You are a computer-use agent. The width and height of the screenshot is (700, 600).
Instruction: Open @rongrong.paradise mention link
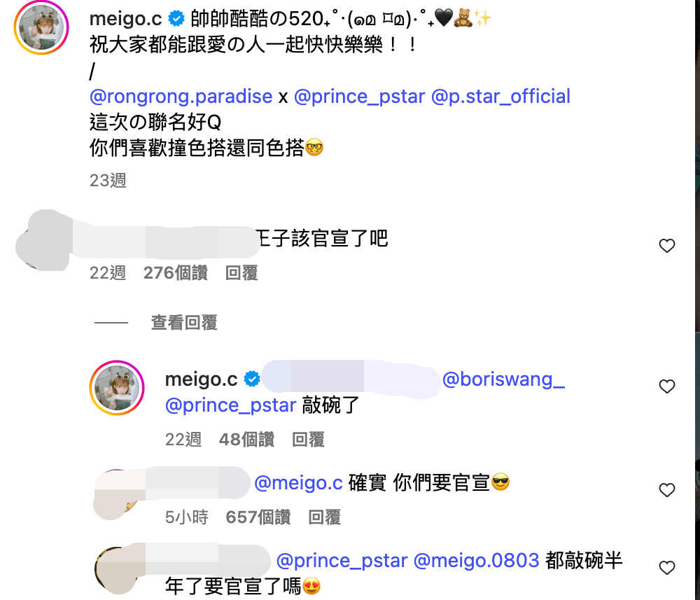point(181,97)
